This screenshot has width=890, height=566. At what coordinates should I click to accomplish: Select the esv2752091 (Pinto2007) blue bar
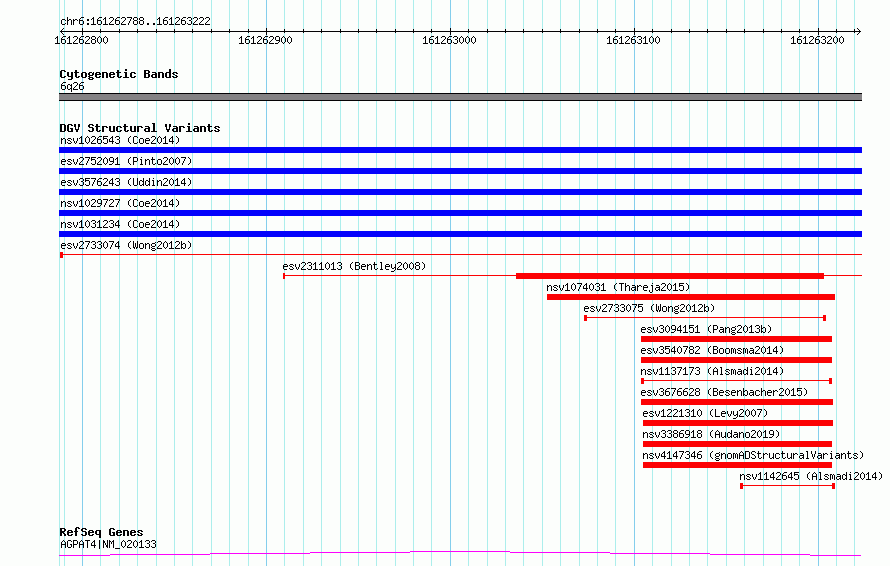pos(460,171)
